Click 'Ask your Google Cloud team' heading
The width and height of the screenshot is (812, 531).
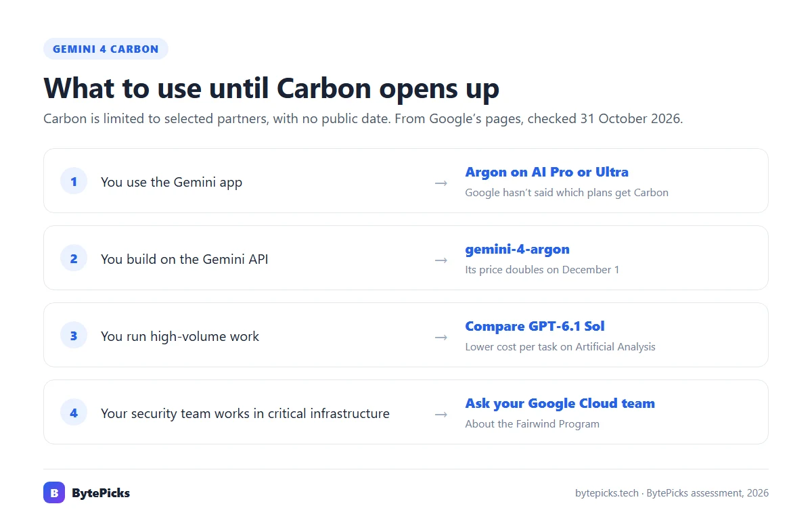[560, 403]
